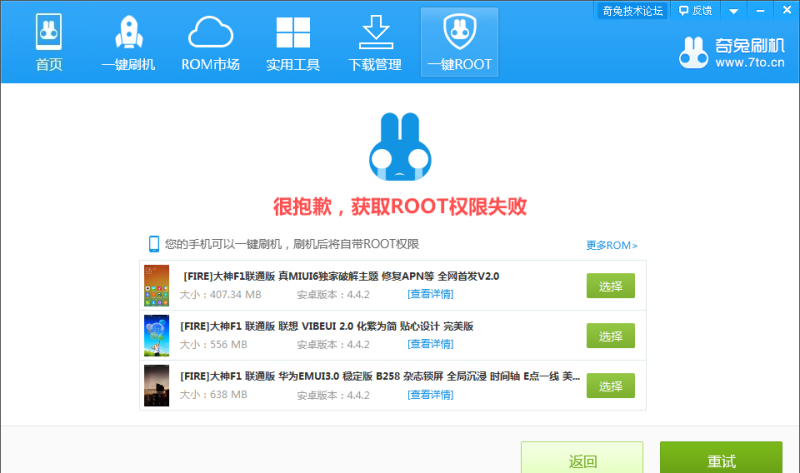This screenshot has width=800, height=473.
Task: Click the 返回 back button
Action: [x=582, y=458]
